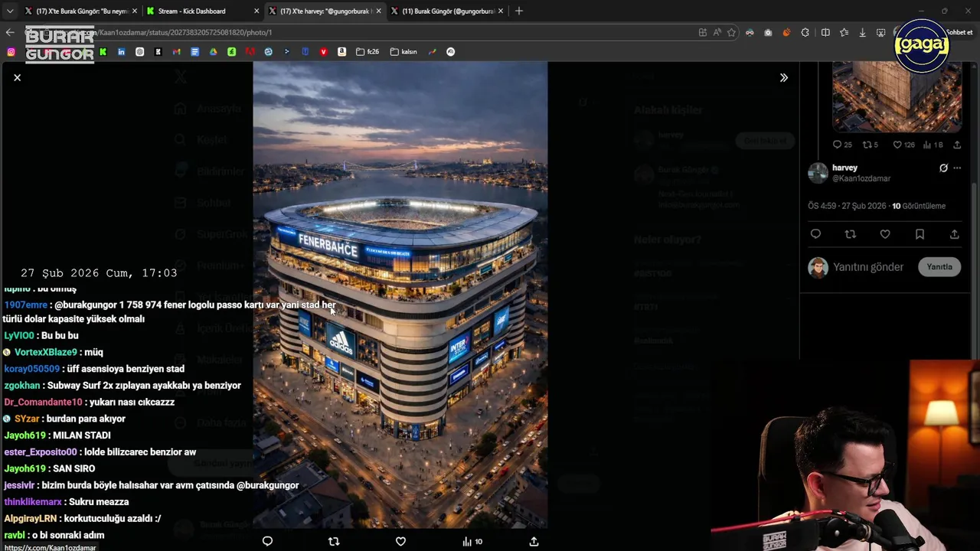The width and height of the screenshot is (980, 551).
Task: Open Instagram bookmark
Action: 11,51
